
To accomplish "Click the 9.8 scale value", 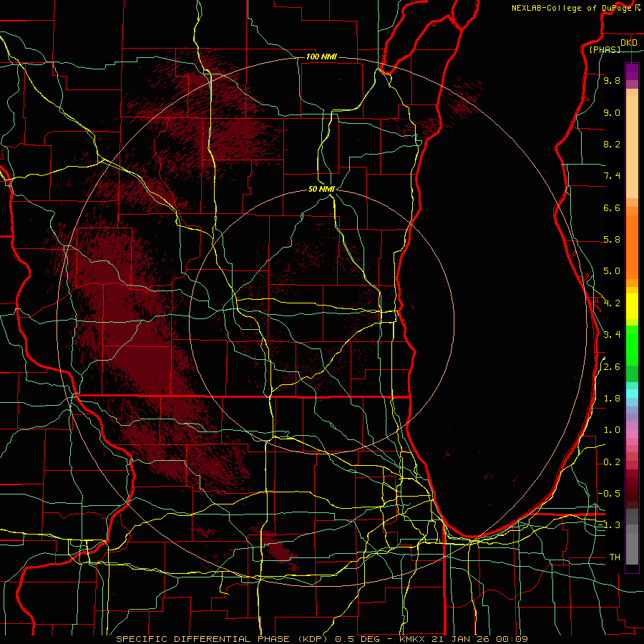I will [612, 81].
